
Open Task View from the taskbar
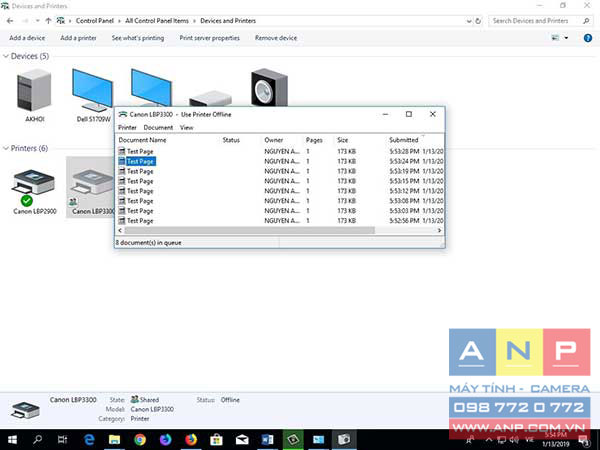tap(62, 440)
